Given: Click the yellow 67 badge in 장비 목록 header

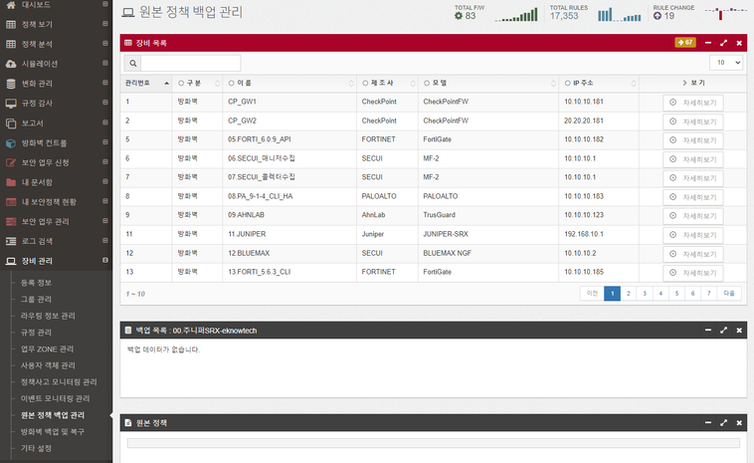Looking at the screenshot, I should (x=685, y=42).
